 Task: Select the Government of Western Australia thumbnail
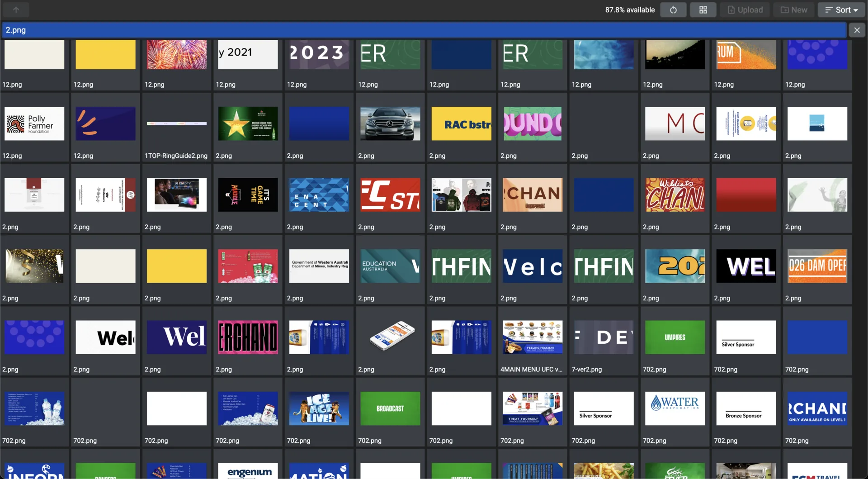tap(319, 266)
